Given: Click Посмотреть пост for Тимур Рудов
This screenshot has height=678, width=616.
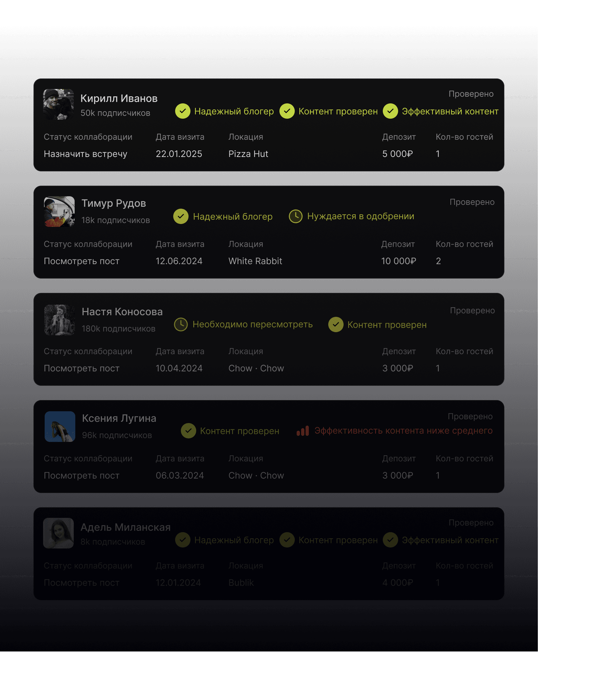Looking at the screenshot, I should coord(82,261).
